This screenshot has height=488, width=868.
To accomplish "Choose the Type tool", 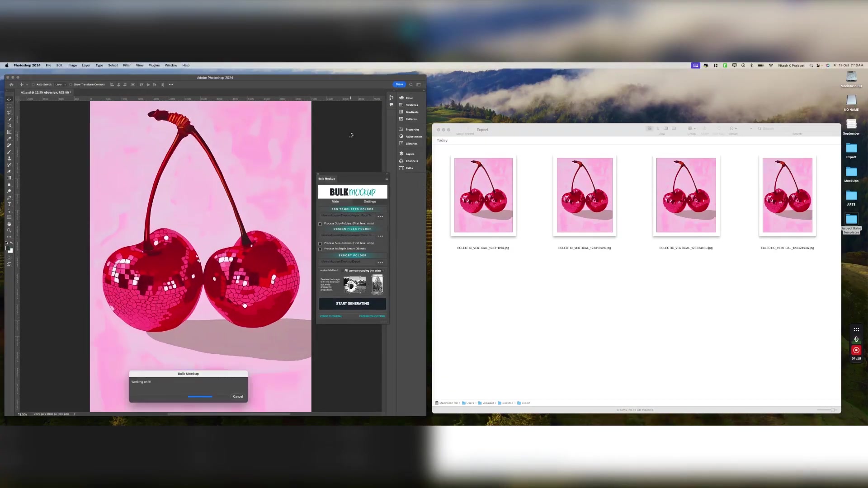I will coord(9,204).
